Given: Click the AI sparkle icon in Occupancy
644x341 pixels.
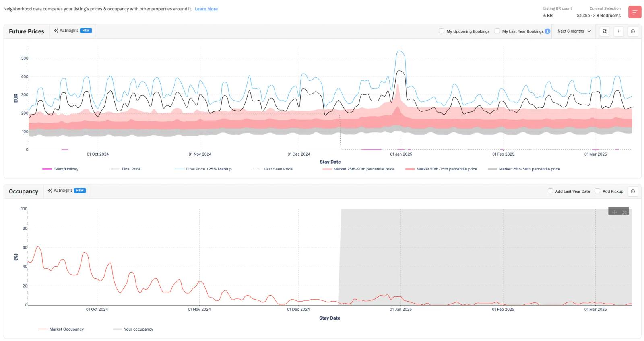Looking at the screenshot, I should point(50,191).
